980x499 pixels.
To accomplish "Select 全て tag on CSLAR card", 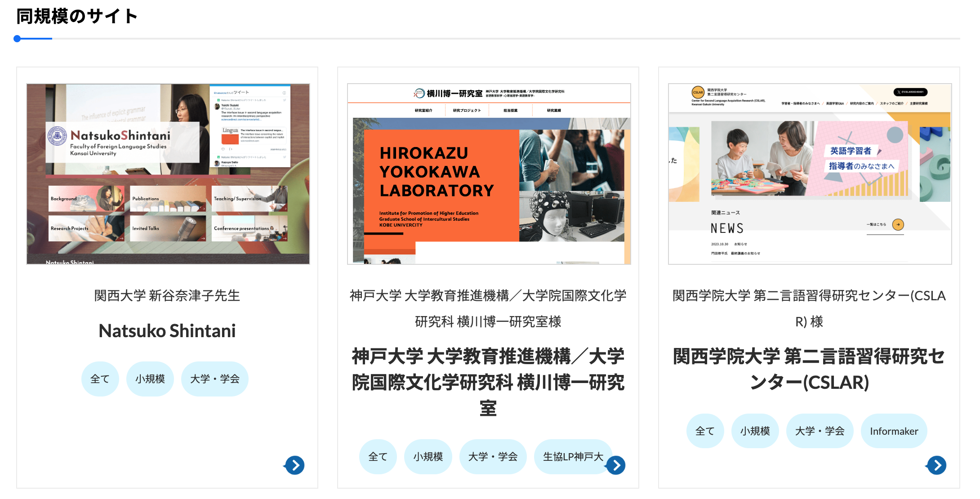I will (705, 431).
